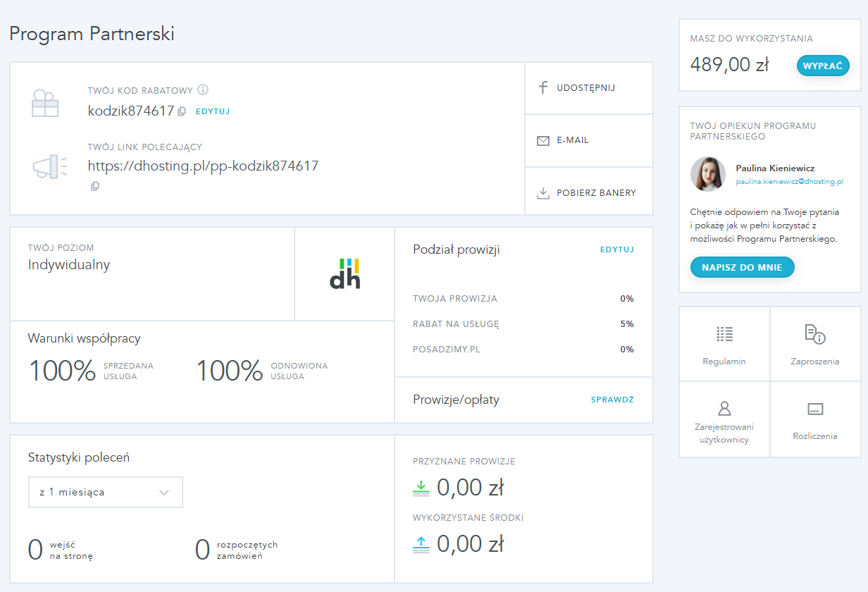Image resolution: width=868 pixels, height=592 pixels.
Task: Click the dhosting.pl referral link text
Action: click(x=203, y=166)
